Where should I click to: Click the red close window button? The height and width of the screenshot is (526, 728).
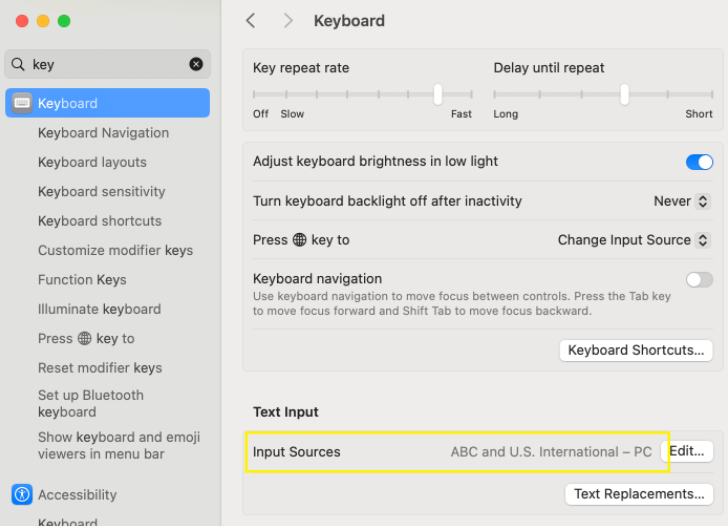(x=22, y=21)
